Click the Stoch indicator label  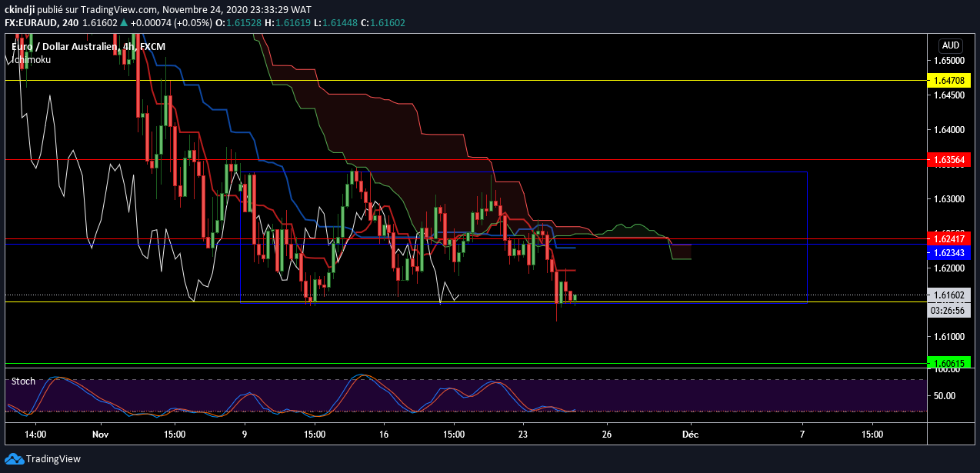tap(23, 381)
